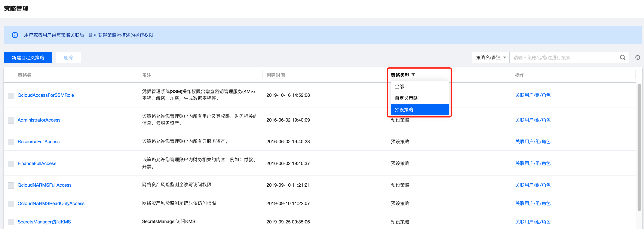Choose 自定义策略 in policy type filter
Viewport: 644px width, 229px height.
pos(406,98)
